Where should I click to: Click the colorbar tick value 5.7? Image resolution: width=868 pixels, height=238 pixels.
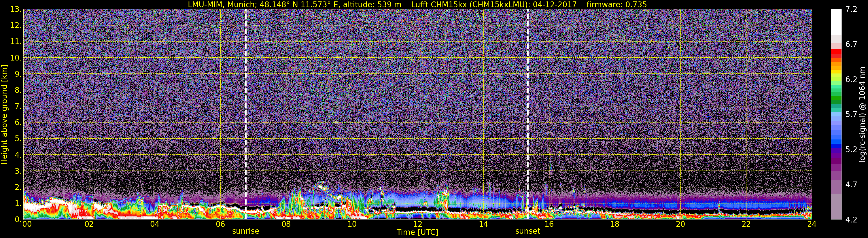click(x=851, y=114)
